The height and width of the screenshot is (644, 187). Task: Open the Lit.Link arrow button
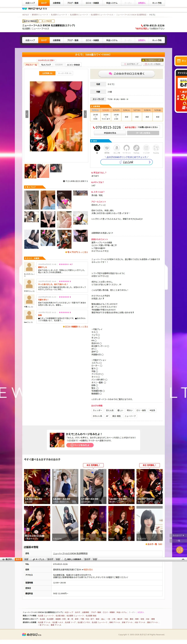click(x=126, y=162)
